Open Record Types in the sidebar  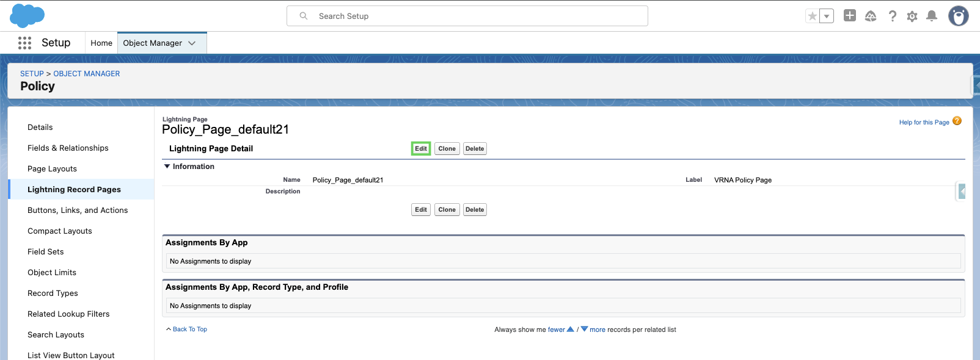pyautogui.click(x=53, y=293)
